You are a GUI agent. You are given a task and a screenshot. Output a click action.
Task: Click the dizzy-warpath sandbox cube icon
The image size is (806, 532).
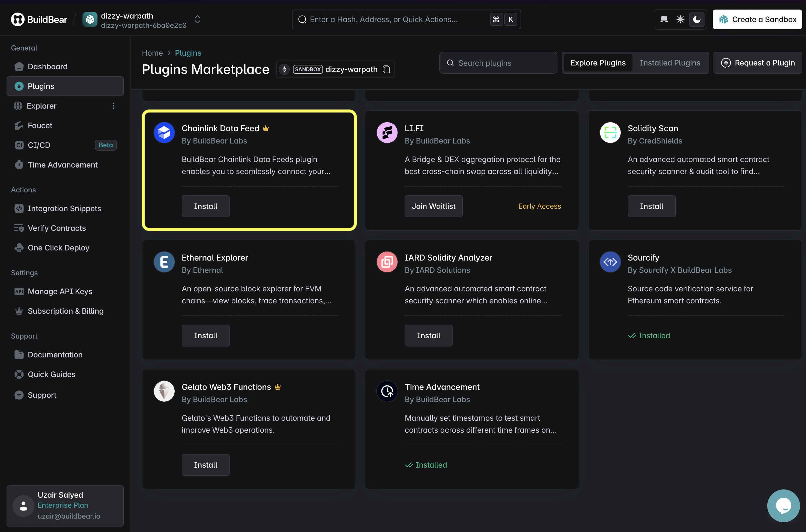pyautogui.click(x=90, y=19)
